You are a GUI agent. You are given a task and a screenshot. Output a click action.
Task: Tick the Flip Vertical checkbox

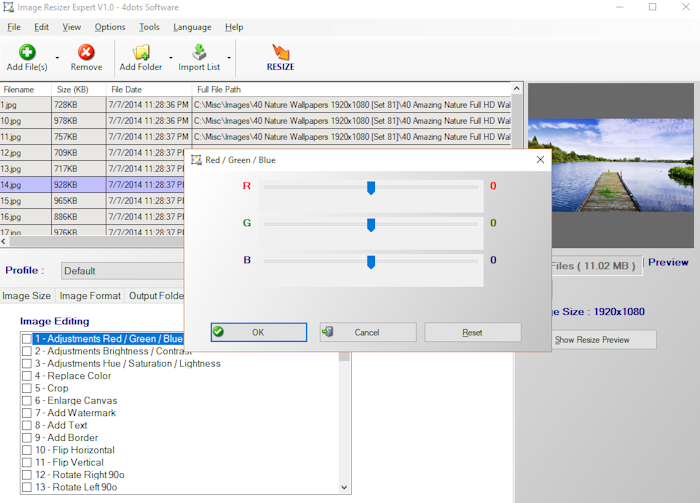coord(27,462)
